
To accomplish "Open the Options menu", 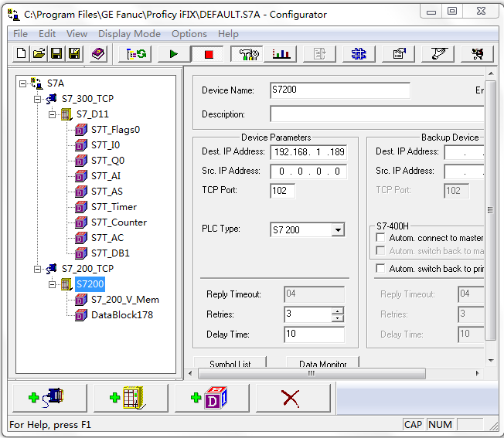I will (x=189, y=34).
